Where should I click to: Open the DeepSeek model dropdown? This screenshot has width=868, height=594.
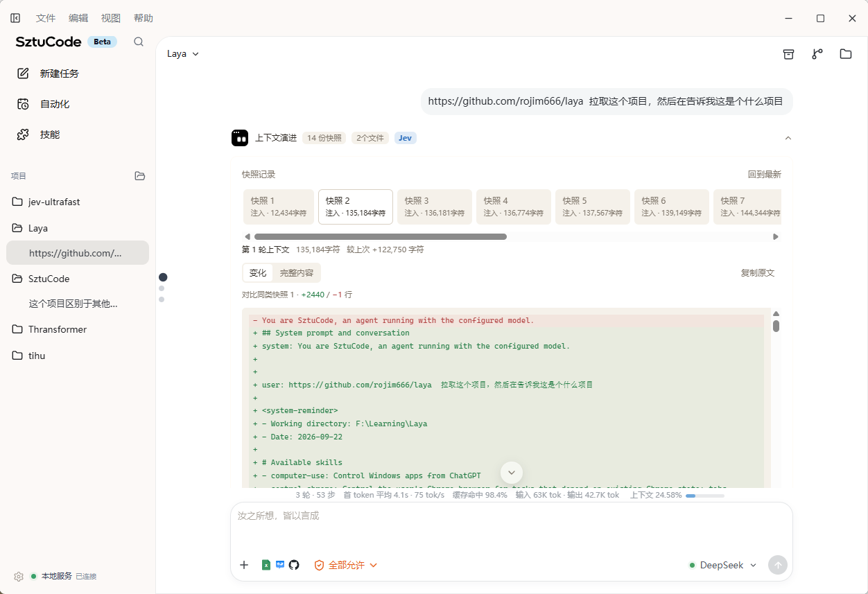coord(723,565)
